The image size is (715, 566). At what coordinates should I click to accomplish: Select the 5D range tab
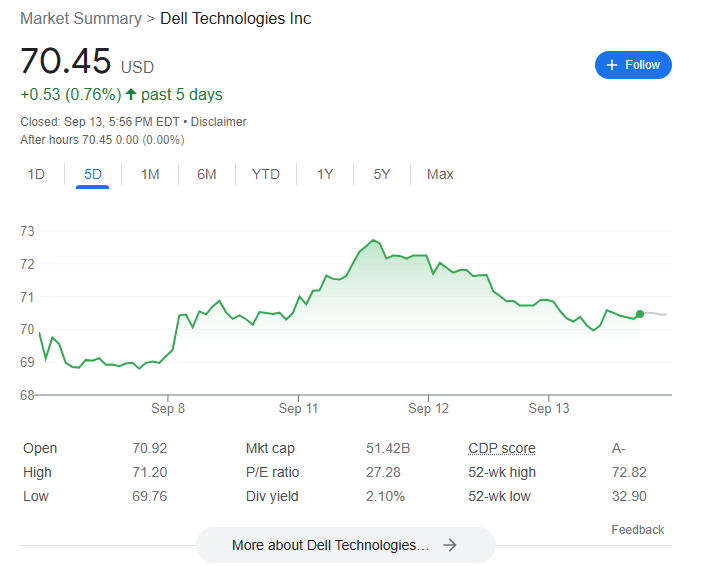coord(93,174)
